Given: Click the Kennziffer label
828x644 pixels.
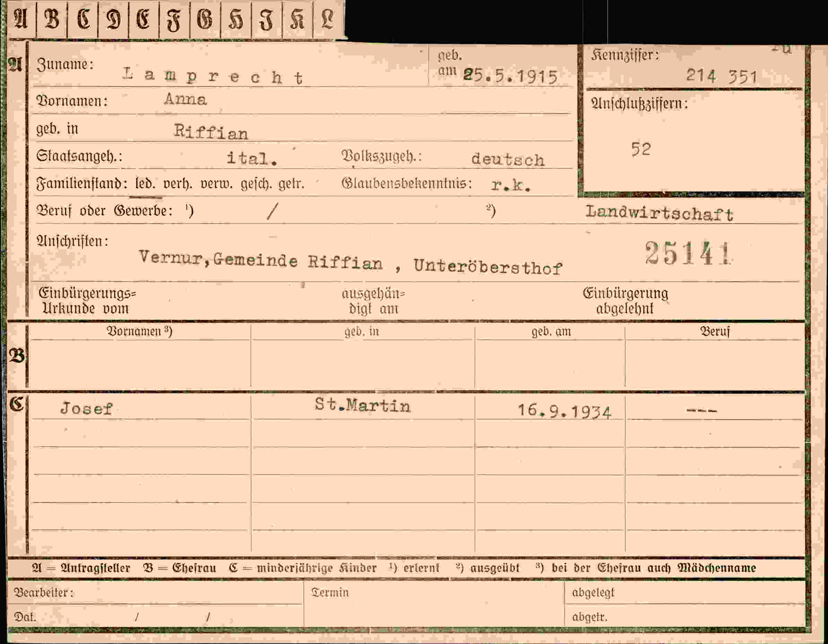Looking at the screenshot, I should (625, 55).
